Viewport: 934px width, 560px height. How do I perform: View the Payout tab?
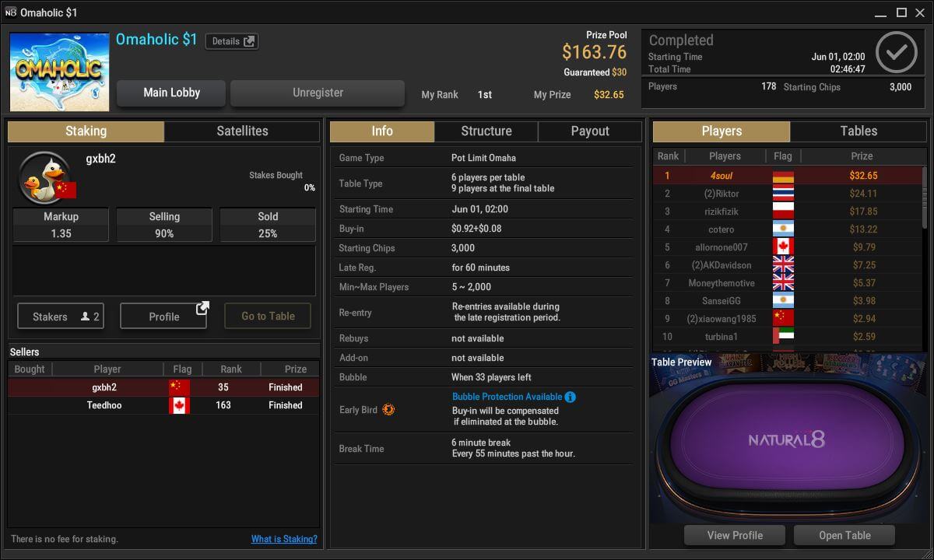(590, 131)
